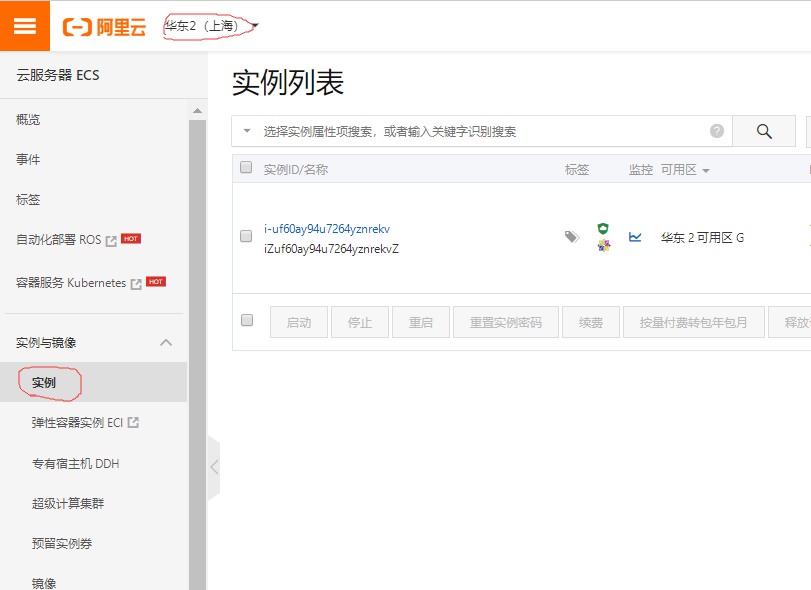Open 弹性容器实例 ECI link
This screenshot has height=590, width=811.
(77, 423)
